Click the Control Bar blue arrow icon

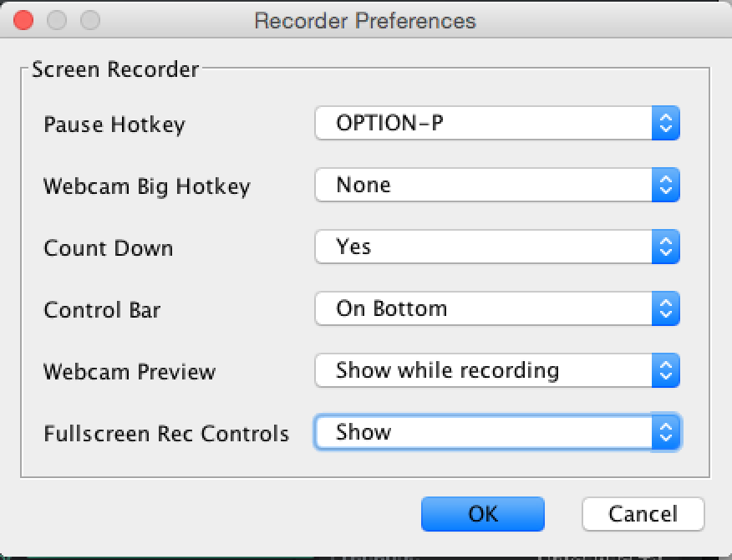point(666,308)
